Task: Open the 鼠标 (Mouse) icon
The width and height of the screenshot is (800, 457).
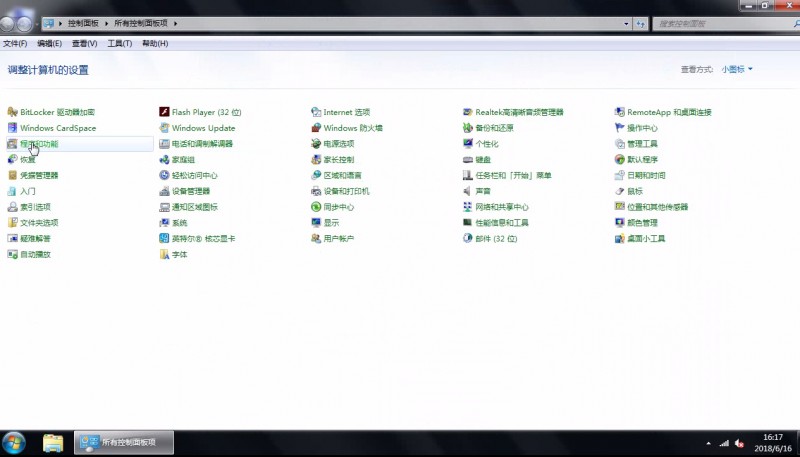Action: coord(619,191)
